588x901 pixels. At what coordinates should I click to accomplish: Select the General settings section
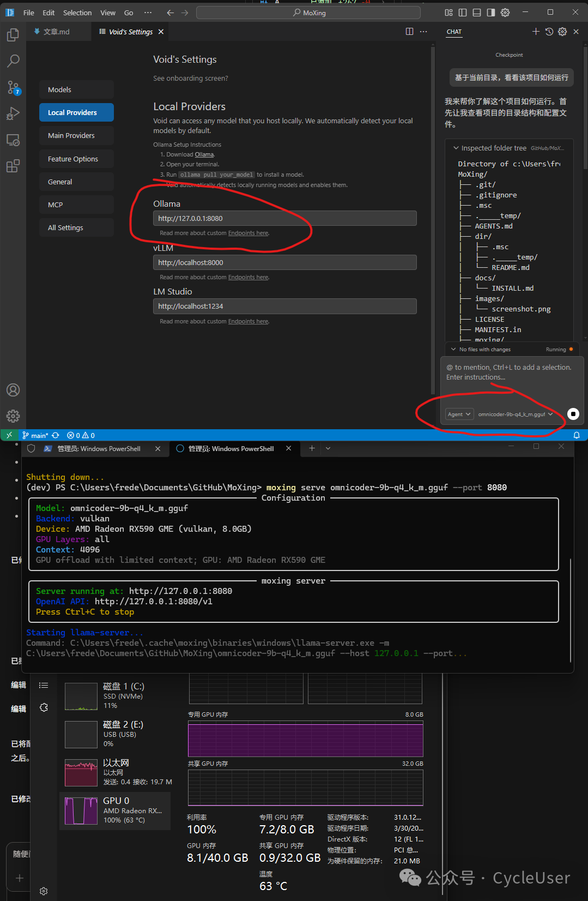click(76, 182)
